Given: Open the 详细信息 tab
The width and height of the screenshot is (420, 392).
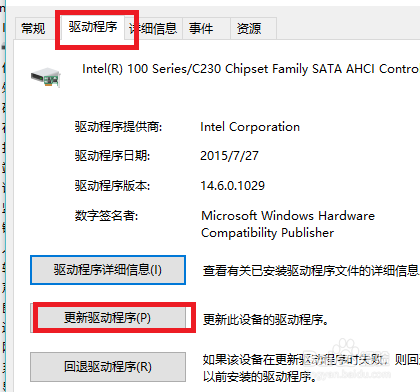Looking at the screenshot, I should click(153, 28).
